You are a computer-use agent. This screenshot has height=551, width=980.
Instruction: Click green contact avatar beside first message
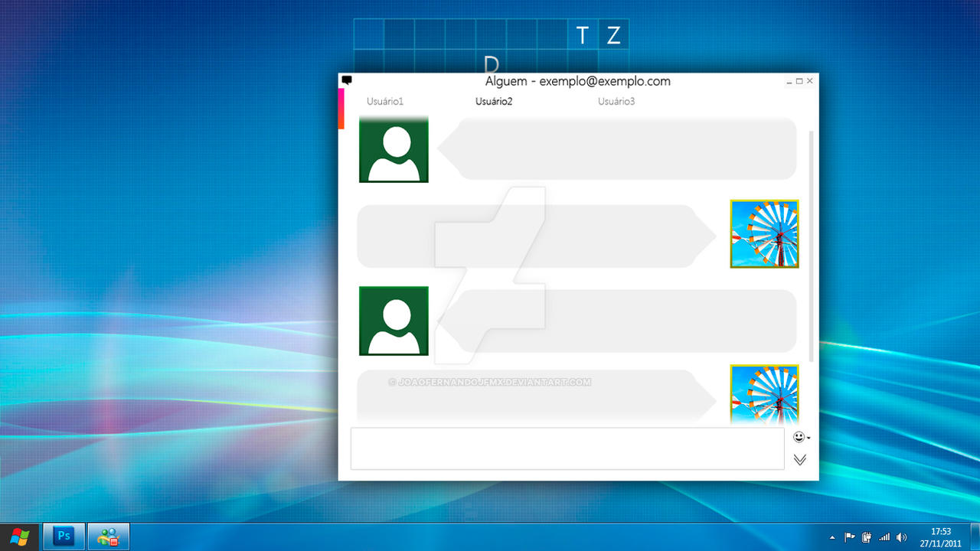(394, 149)
